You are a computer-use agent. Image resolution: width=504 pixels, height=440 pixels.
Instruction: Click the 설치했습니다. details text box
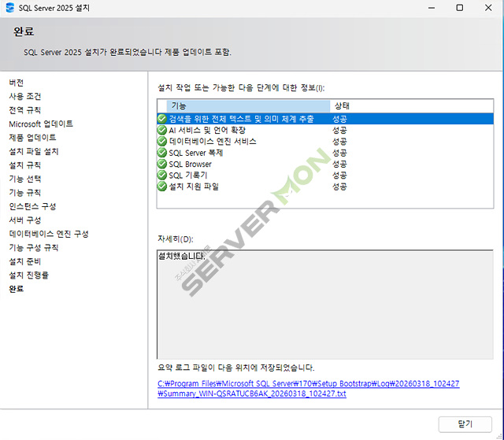point(325,304)
